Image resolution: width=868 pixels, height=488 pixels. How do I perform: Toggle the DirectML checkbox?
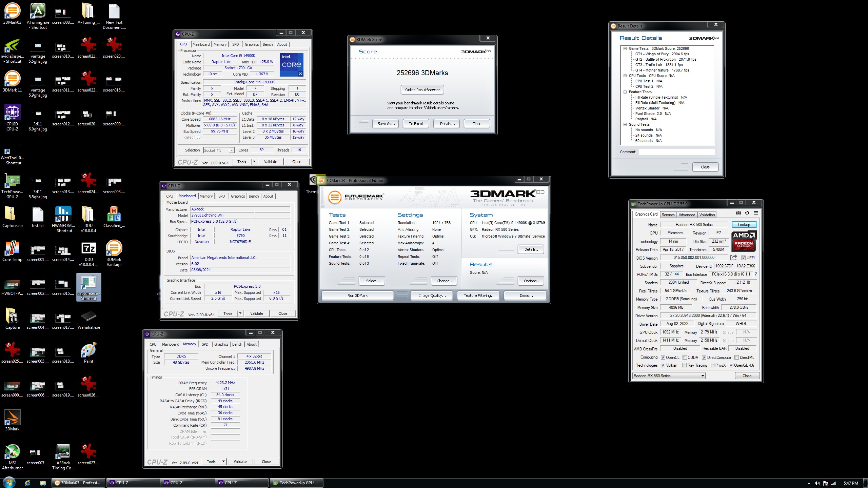(736, 357)
